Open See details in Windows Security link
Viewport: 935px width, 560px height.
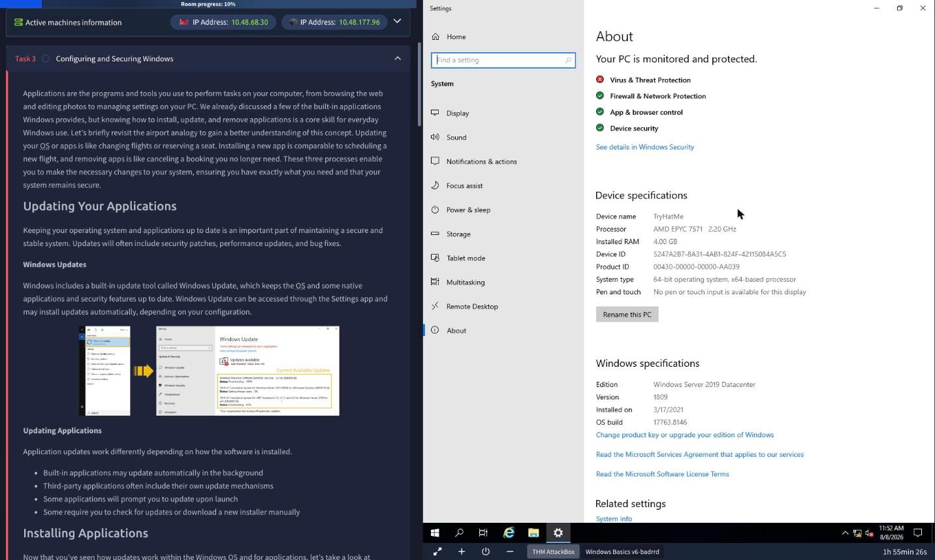pyautogui.click(x=645, y=147)
